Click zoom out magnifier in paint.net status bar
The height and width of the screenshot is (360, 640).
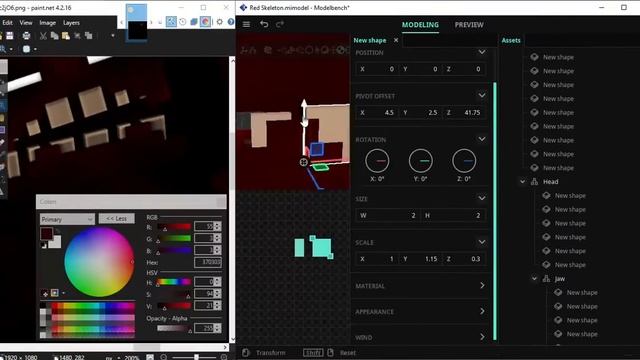coord(164,357)
